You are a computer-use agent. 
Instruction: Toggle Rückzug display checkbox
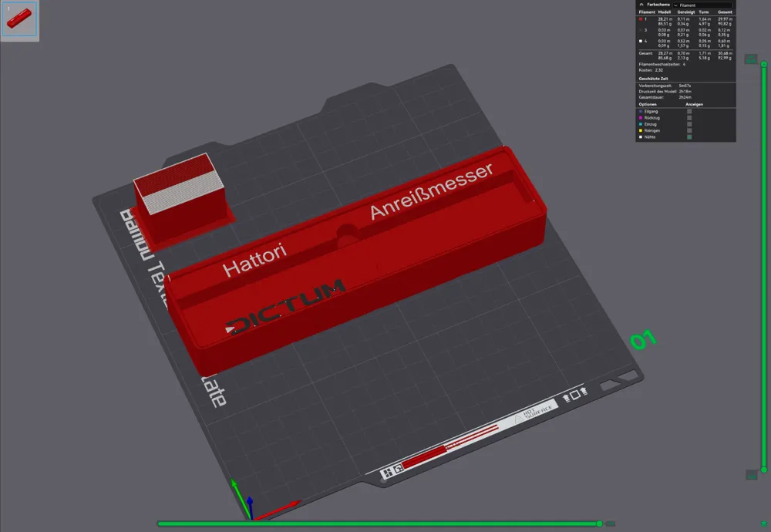(x=689, y=118)
